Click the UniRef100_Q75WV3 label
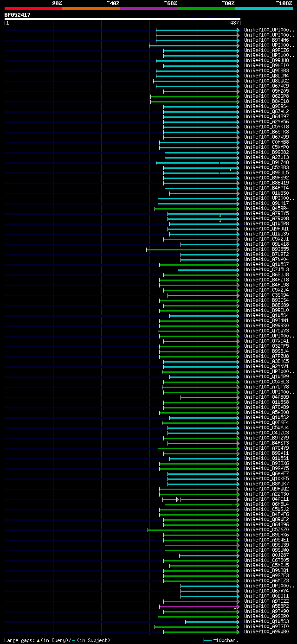The image size is (297, 644). (266, 331)
